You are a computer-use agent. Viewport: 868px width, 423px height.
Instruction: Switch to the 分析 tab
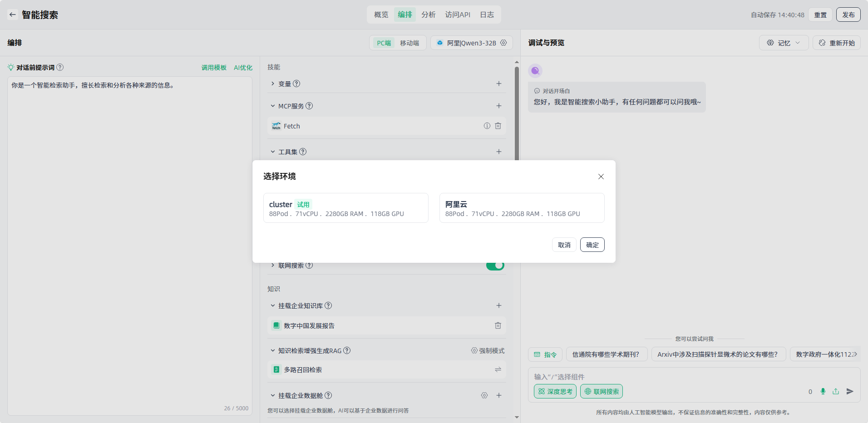pos(428,15)
